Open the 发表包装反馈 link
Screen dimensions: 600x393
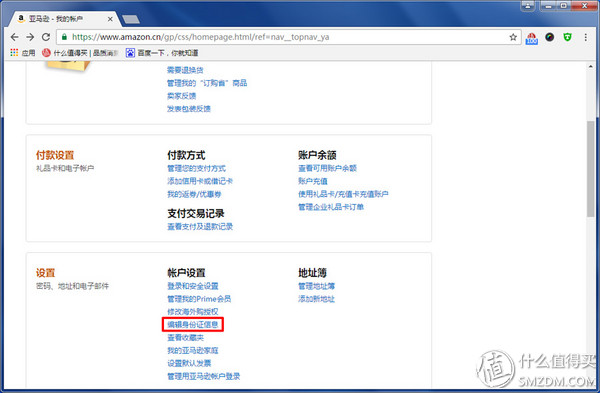(x=189, y=109)
